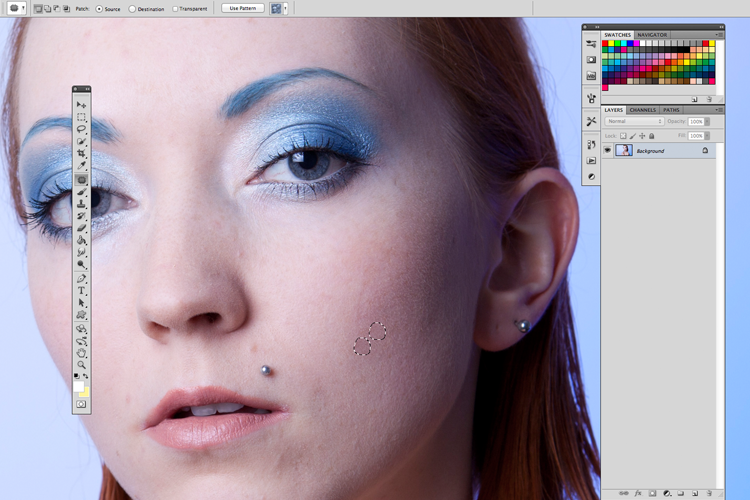
Task: Pick the red swatch in Swatches
Action: tap(605, 44)
